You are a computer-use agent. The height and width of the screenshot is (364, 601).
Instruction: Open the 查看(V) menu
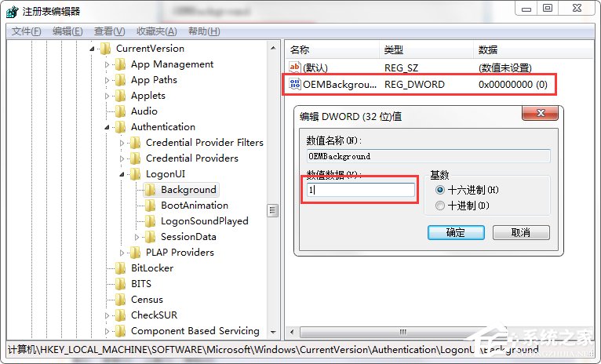point(110,31)
